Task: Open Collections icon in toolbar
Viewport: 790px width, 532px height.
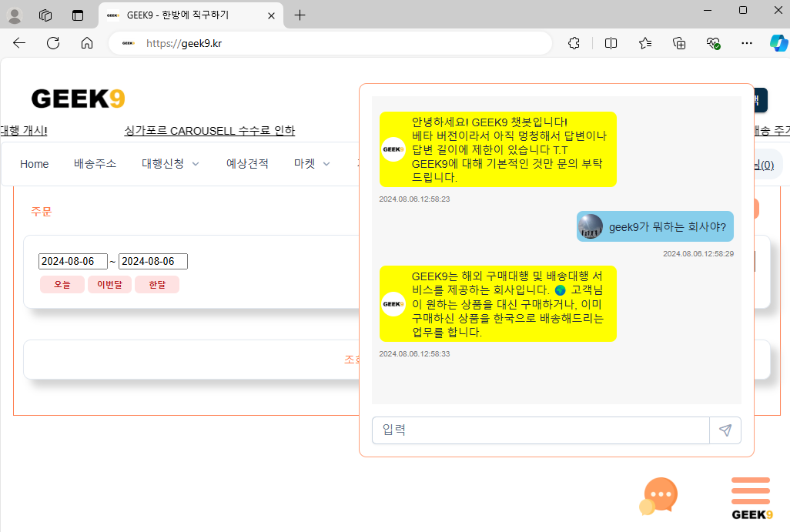Action: [679, 43]
